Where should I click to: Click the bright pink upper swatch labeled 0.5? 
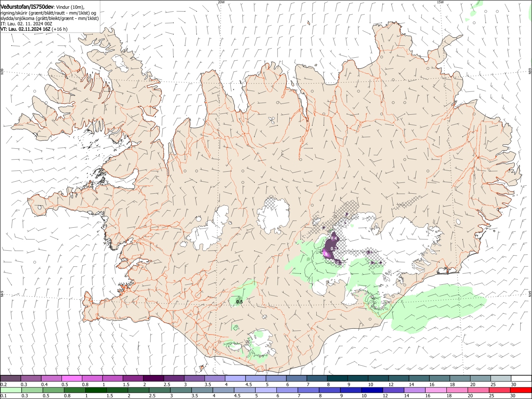tap(71, 378)
